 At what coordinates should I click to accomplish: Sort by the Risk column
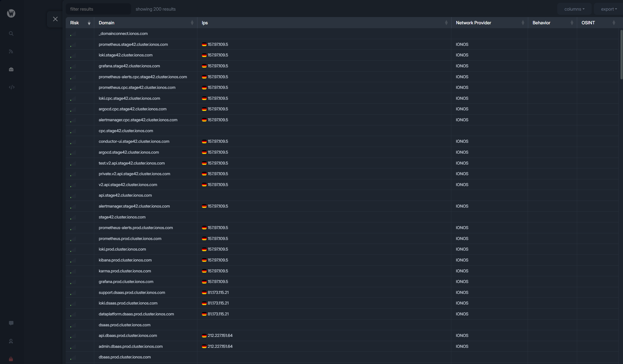coord(80,23)
